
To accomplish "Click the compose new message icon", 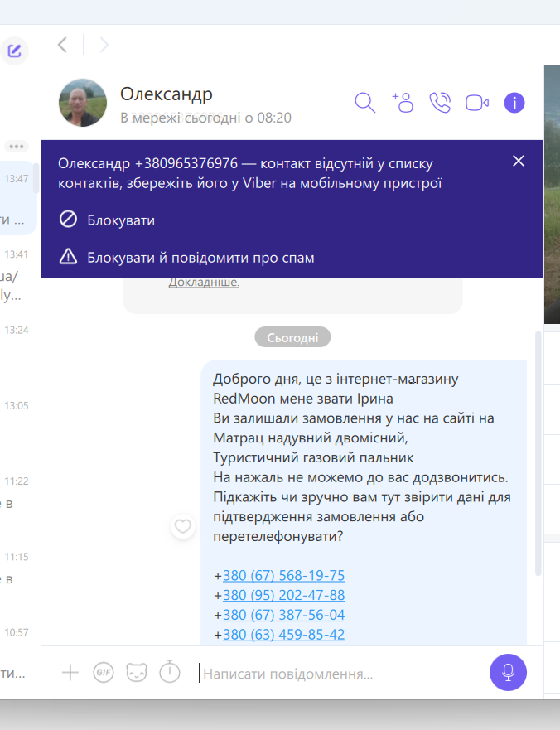I will point(14,51).
